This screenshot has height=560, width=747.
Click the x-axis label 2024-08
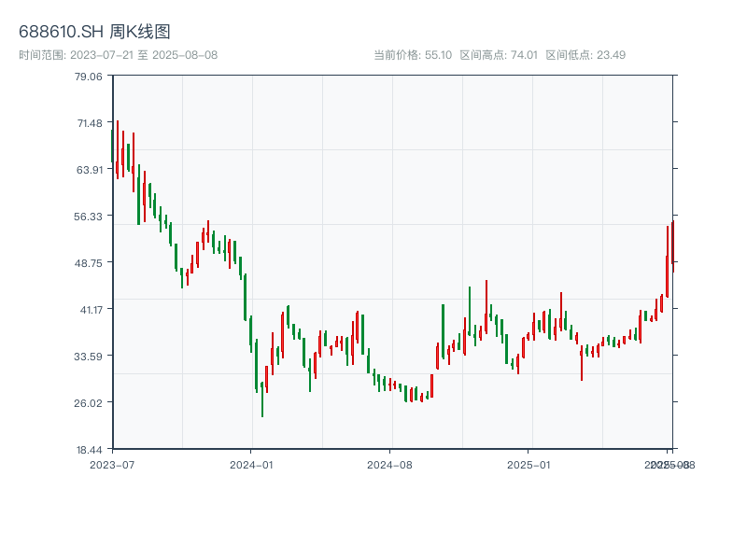389,465
